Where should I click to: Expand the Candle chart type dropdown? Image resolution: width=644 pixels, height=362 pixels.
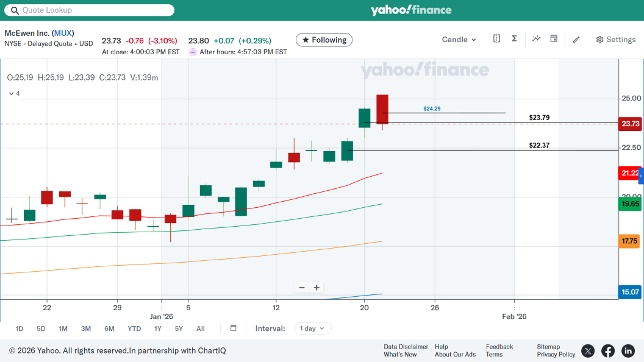459,40
